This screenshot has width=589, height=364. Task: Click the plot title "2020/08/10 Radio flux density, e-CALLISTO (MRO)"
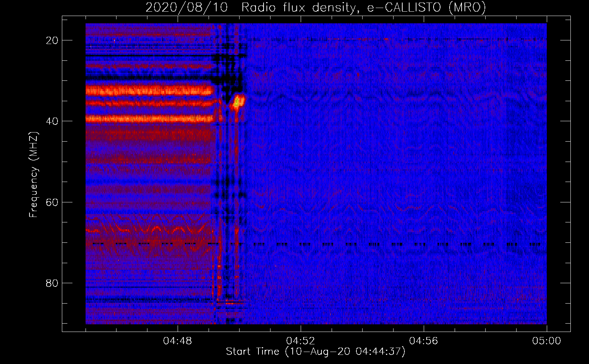pos(316,7)
